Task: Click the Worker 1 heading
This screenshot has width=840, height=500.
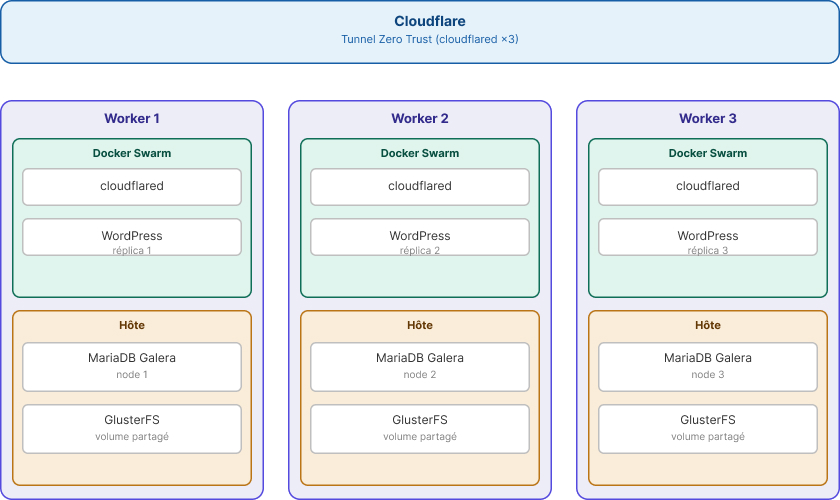Action: click(x=132, y=118)
